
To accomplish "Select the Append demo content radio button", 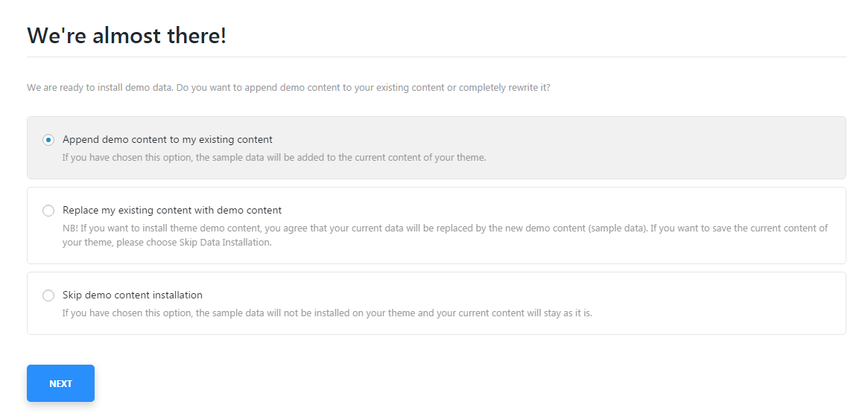I will click(48, 140).
